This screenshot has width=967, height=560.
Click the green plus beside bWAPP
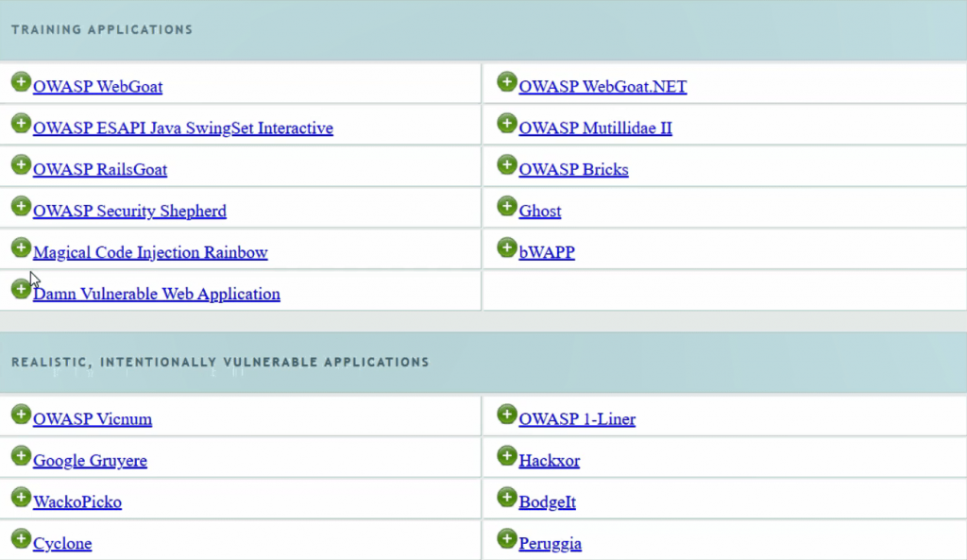pyautogui.click(x=506, y=247)
